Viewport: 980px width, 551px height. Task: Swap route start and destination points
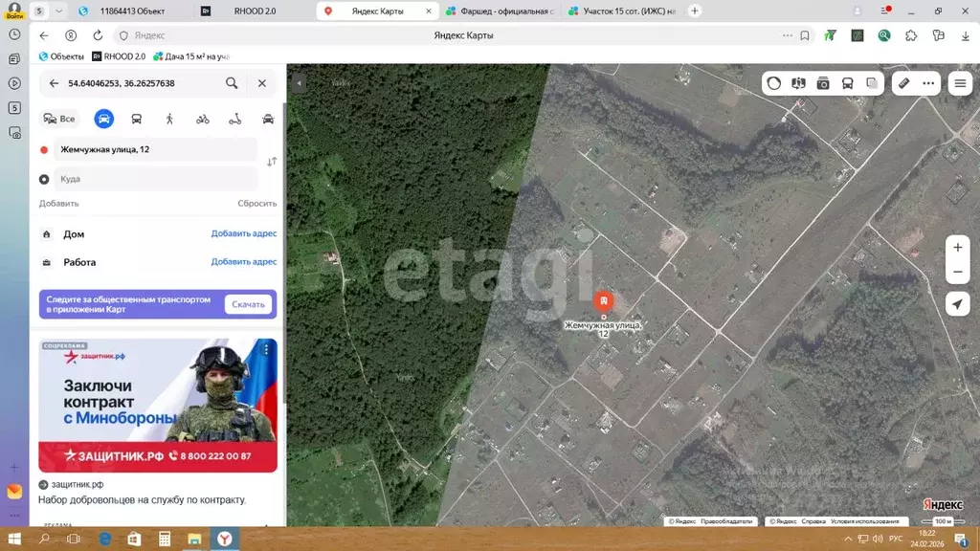point(272,161)
